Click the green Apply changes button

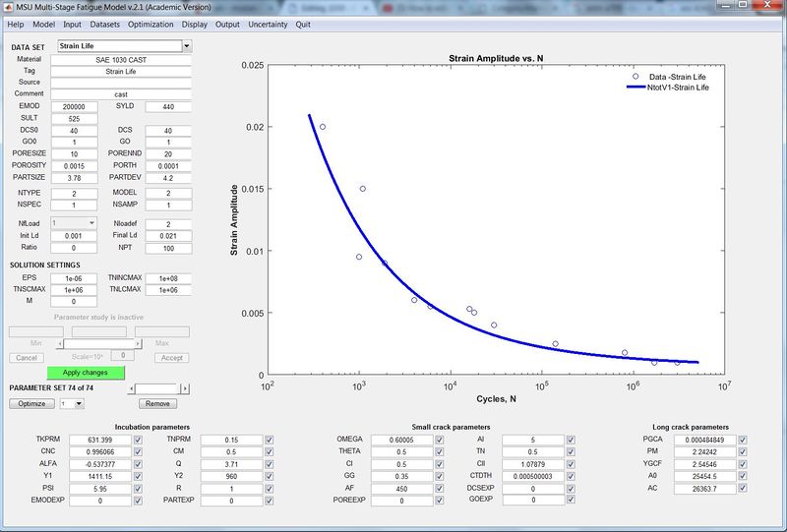click(87, 373)
